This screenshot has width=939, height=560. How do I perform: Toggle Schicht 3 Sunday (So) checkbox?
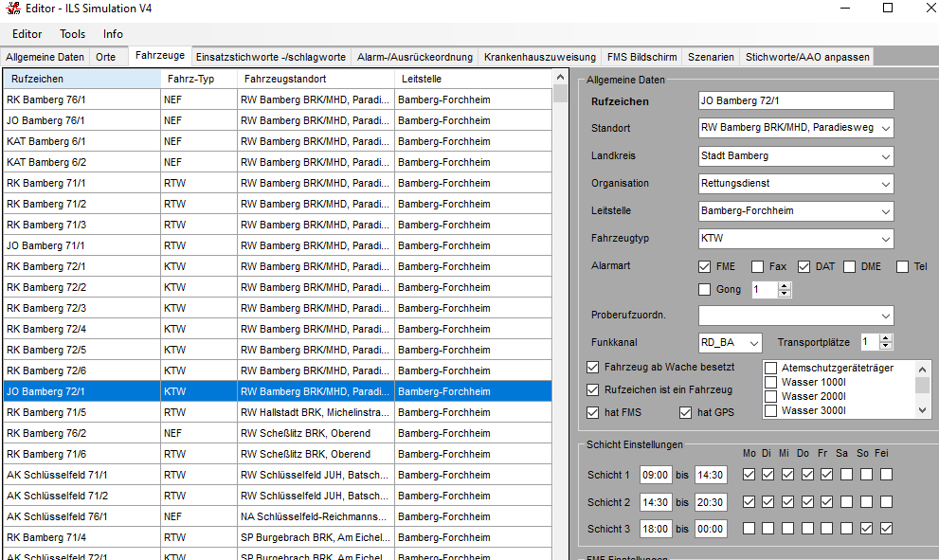tap(866, 529)
